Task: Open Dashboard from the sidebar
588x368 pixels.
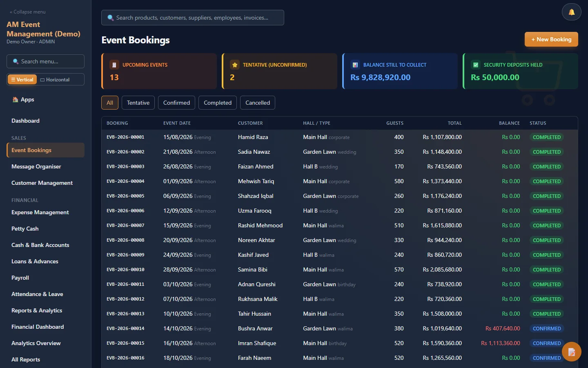Action: 45,121
